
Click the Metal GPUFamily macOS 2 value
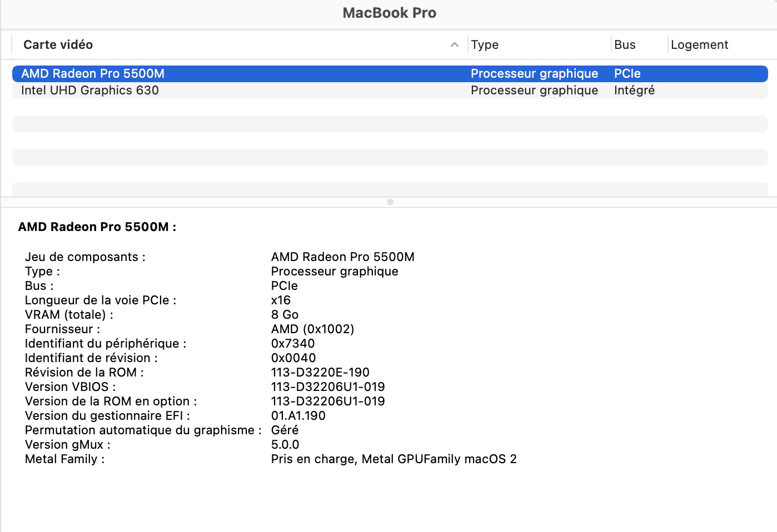click(394, 459)
